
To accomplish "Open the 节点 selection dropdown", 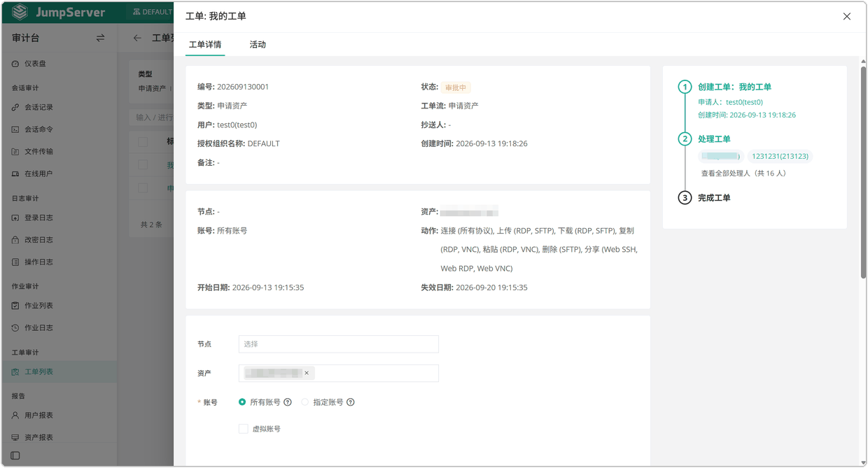I will click(x=339, y=344).
